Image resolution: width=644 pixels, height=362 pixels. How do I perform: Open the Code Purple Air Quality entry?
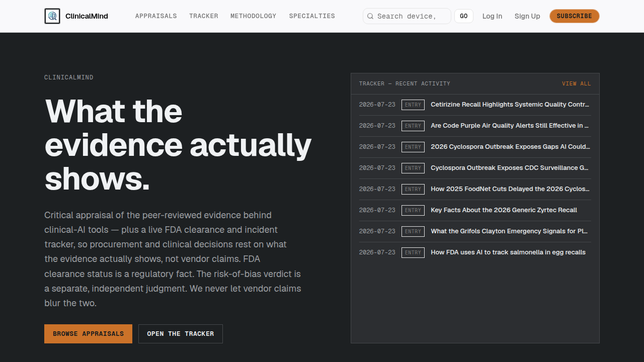[x=510, y=126]
